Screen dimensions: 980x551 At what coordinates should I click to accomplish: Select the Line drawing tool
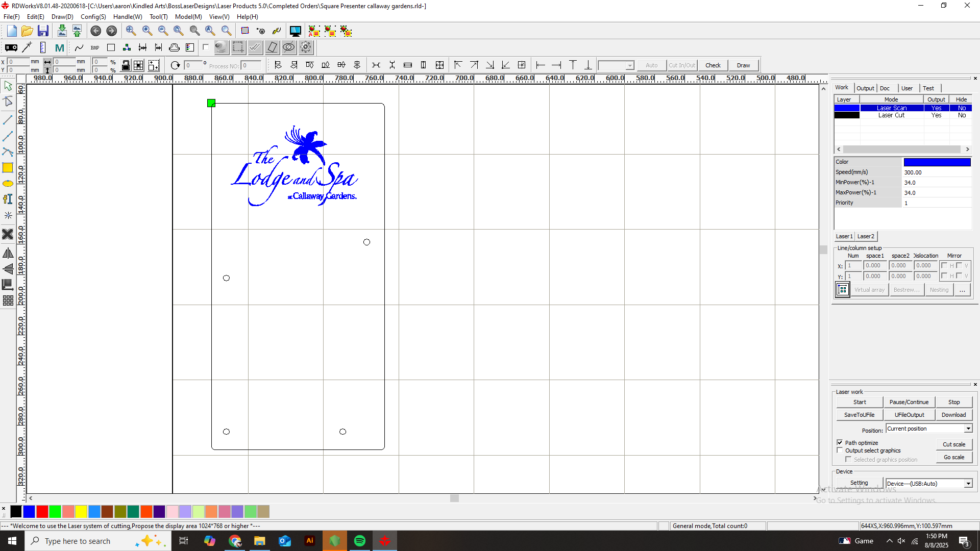click(x=8, y=120)
